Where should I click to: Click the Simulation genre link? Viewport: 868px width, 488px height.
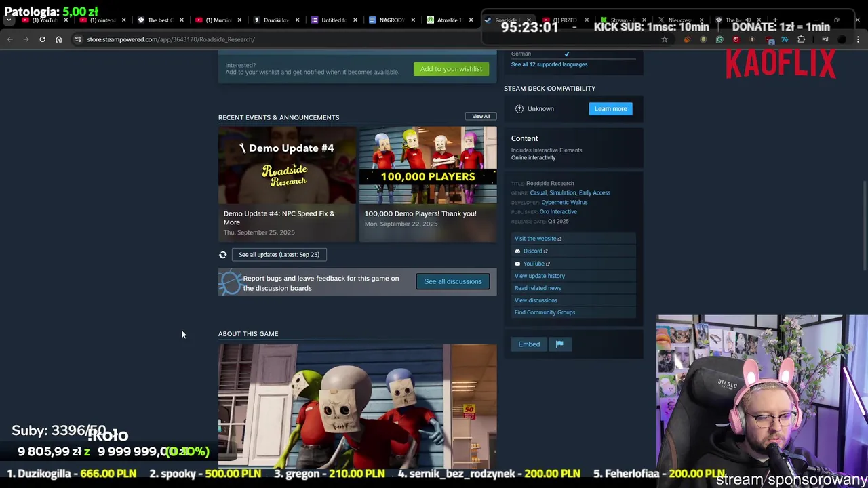click(562, 193)
